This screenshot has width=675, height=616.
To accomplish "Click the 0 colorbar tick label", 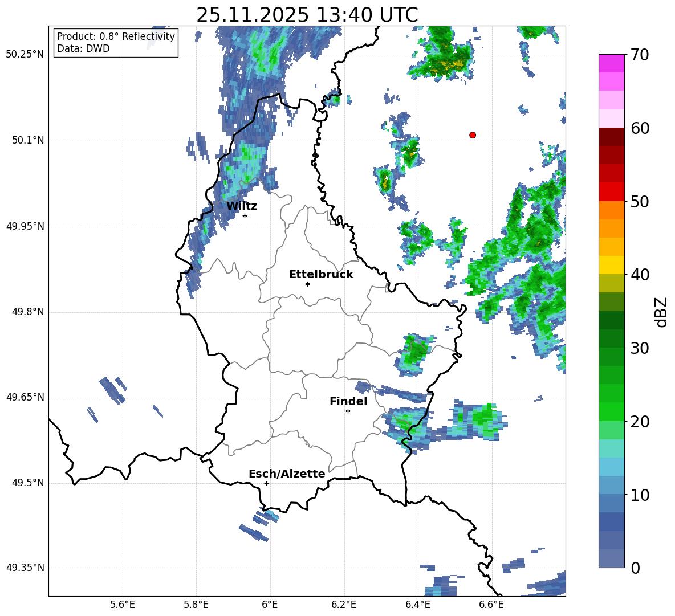I will pyautogui.click(x=635, y=568).
